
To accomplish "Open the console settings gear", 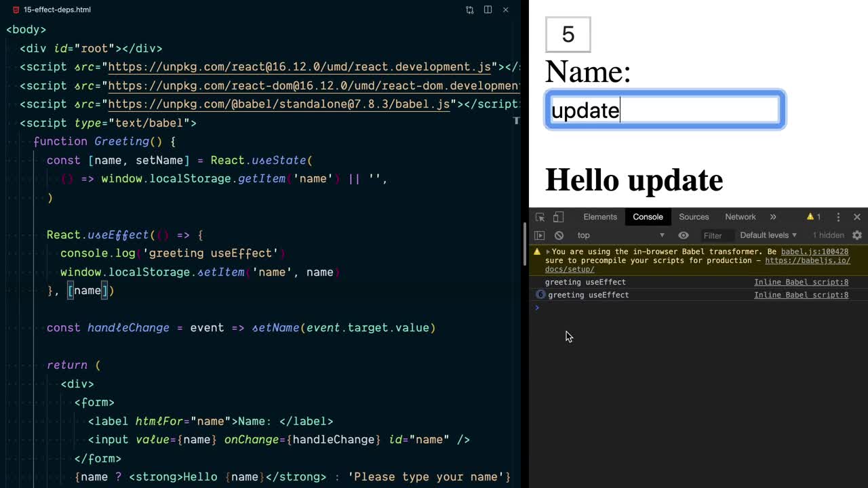I will coord(857,235).
